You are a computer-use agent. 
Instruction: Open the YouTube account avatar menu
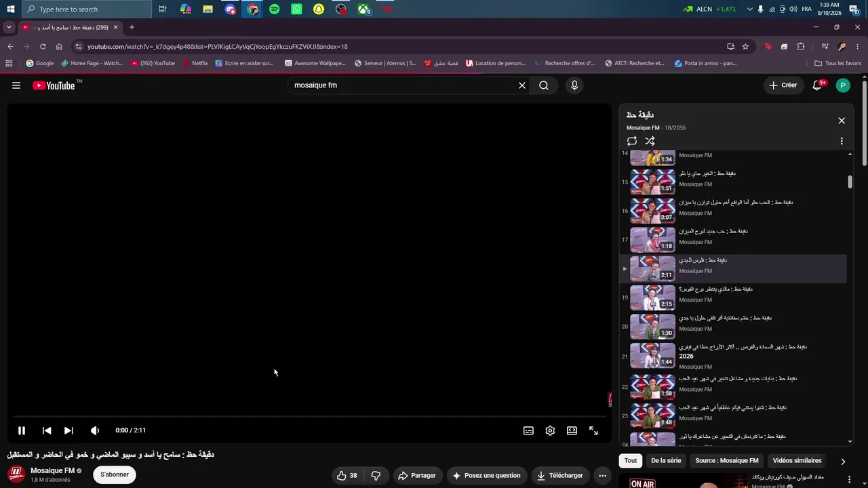[x=843, y=85]
